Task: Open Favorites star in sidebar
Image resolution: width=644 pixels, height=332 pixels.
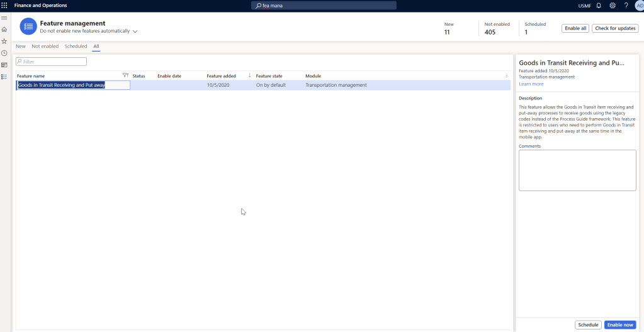Action: pos(4,41)
